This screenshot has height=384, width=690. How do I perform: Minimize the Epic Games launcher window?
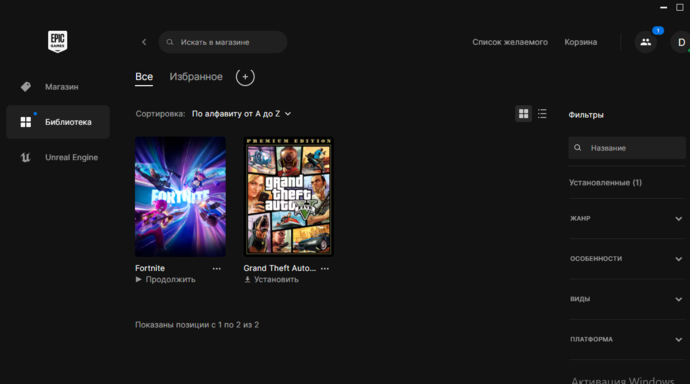[x=664, y=7]
